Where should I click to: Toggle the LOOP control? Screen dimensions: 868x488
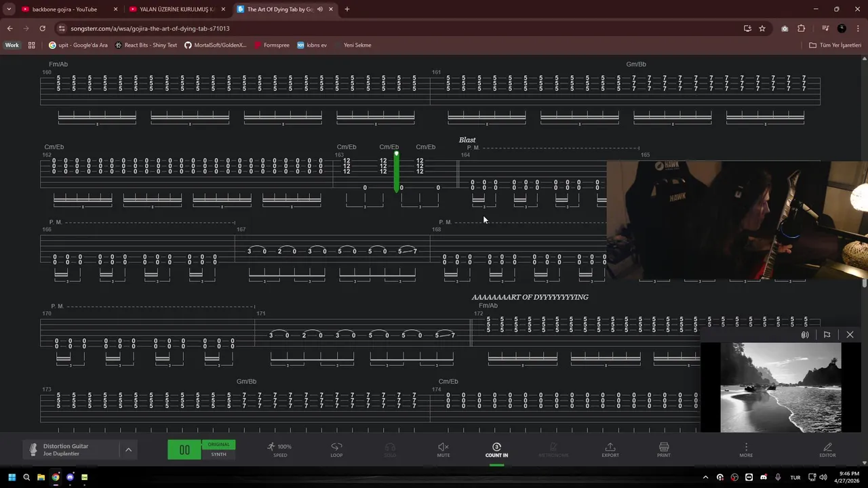tap(336, 449)
